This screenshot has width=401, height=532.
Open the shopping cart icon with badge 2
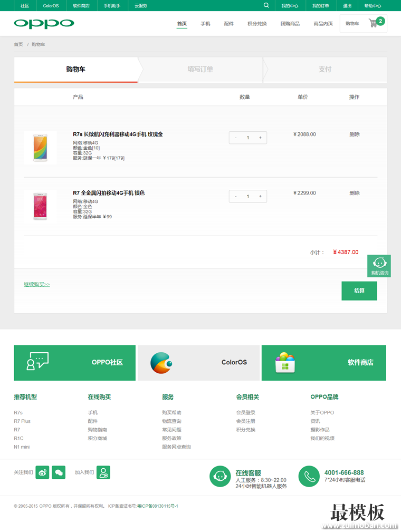coord(376,22)
